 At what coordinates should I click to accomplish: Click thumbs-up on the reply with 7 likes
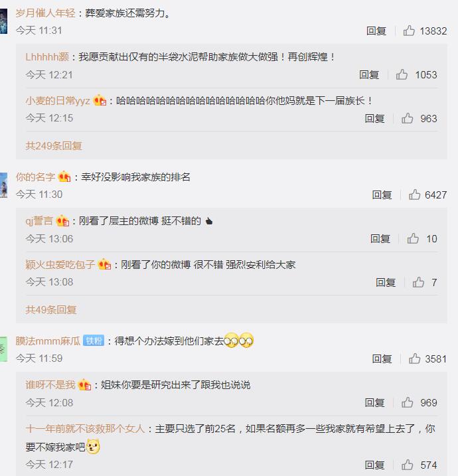(x=418, y=282)
